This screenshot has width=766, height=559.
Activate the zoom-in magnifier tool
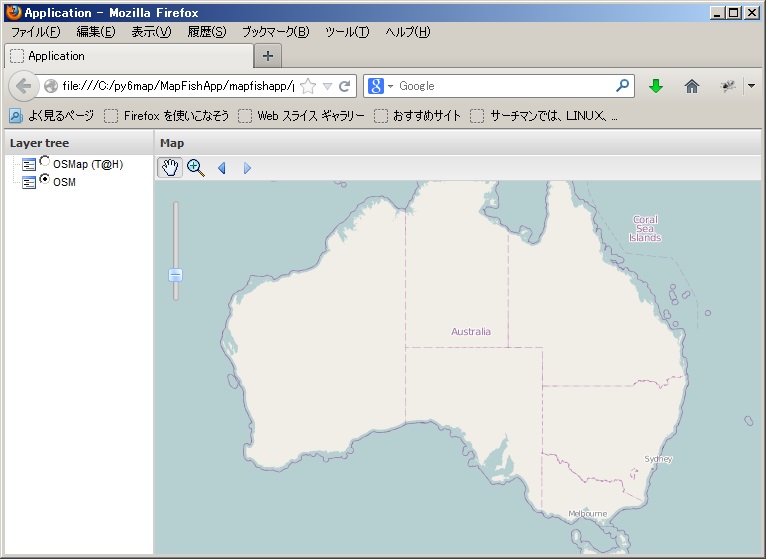[196, 168]
